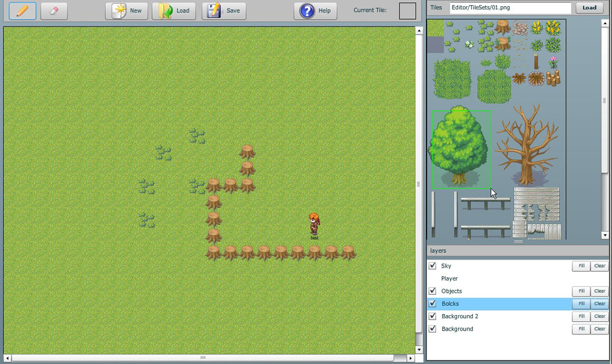Toggle Background 2 layer checkbox
Viewport: 612px width, 364px height.
click(433, 316)
